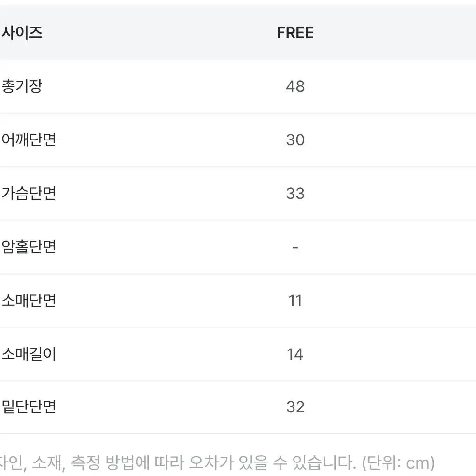This screenshot has width=476, height=476.
Task: Click the 암홀단면 row label
Action: pos(29,247)
